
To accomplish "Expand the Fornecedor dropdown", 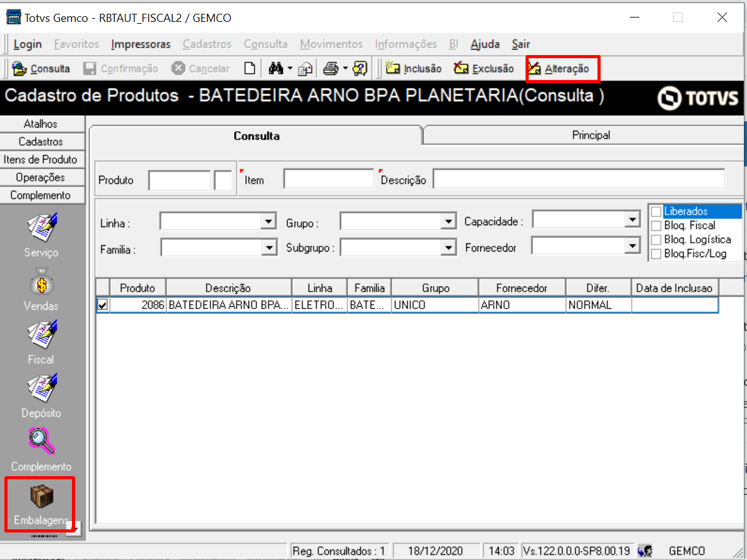I will click(632, 246).
